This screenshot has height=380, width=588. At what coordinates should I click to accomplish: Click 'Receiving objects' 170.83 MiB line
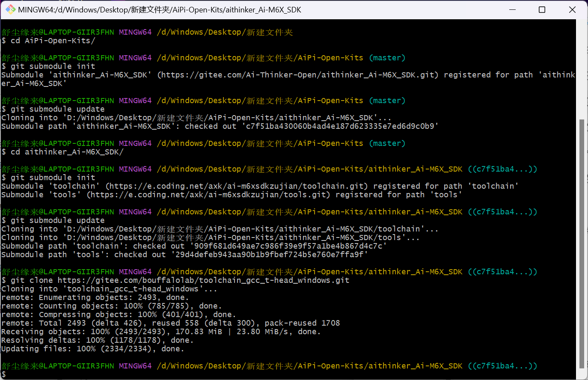[161, 332]
